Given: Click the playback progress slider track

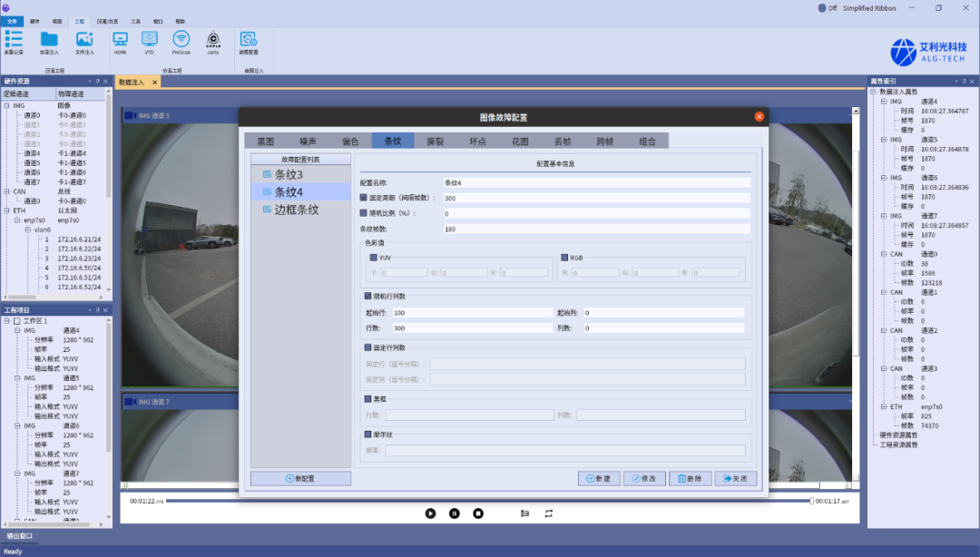Looking at the screenshot, I should click(x=489, y=501).
